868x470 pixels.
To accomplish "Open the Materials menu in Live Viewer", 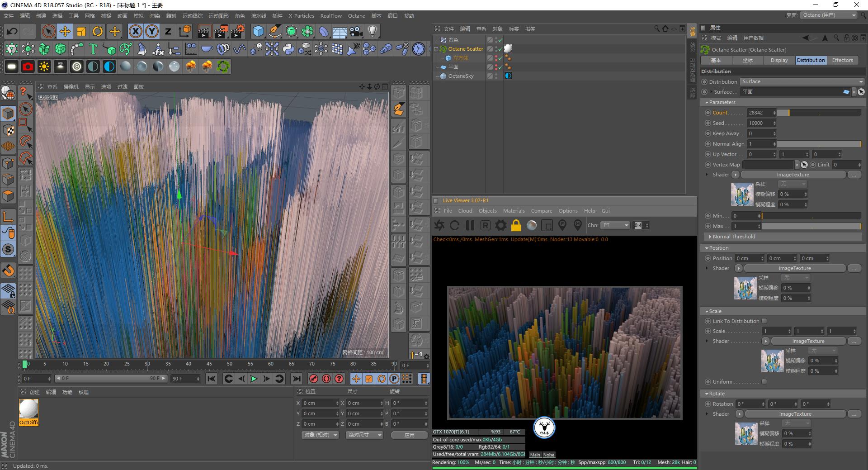I will 514,211.
